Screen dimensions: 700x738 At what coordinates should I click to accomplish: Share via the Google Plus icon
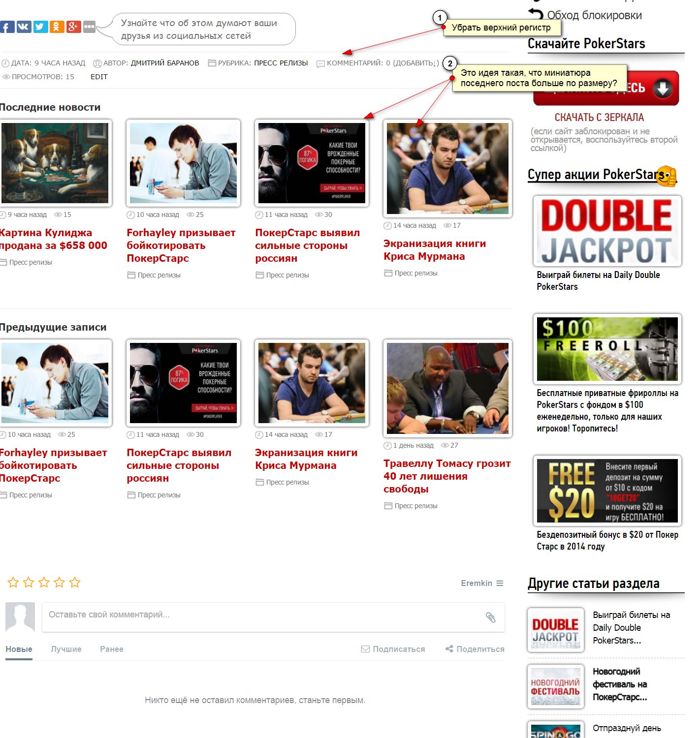pos(73,27)
